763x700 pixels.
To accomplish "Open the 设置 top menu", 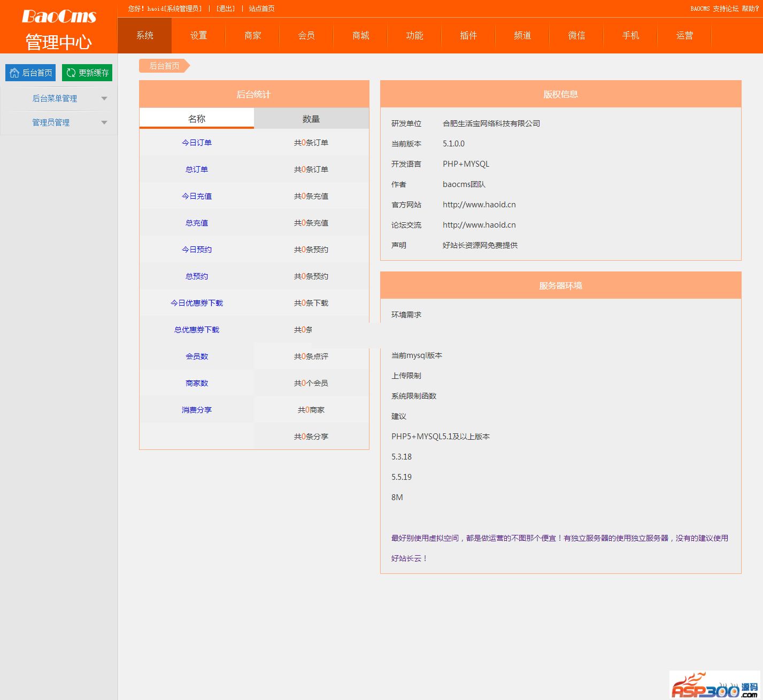I will coord(198,35).
